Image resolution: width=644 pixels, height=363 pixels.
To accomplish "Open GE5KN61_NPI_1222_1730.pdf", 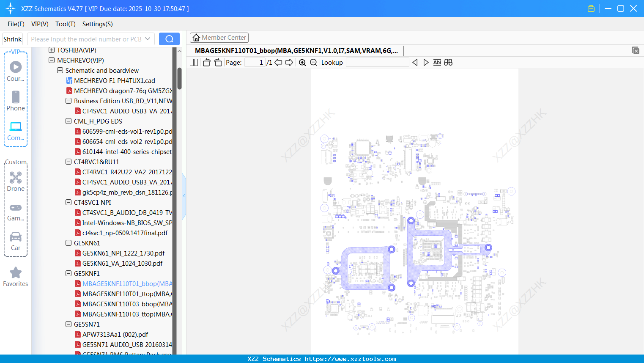I will click(120, 253).
